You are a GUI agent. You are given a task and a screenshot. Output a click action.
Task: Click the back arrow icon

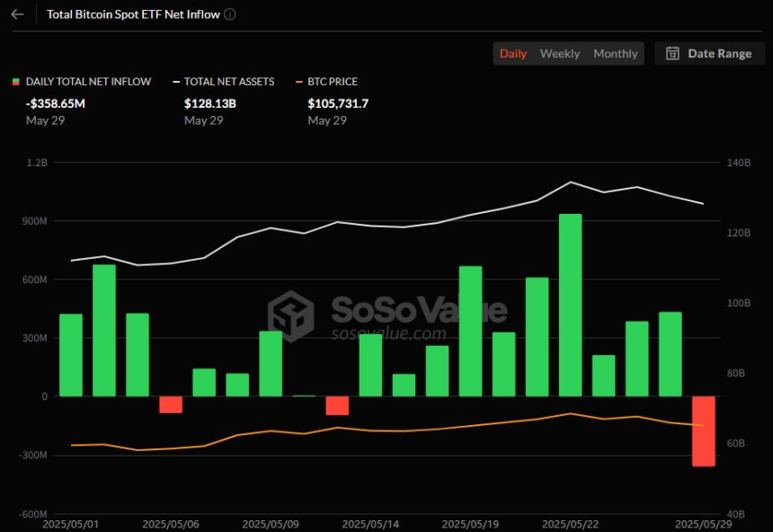pyautogui.click(x=18, y=14)
